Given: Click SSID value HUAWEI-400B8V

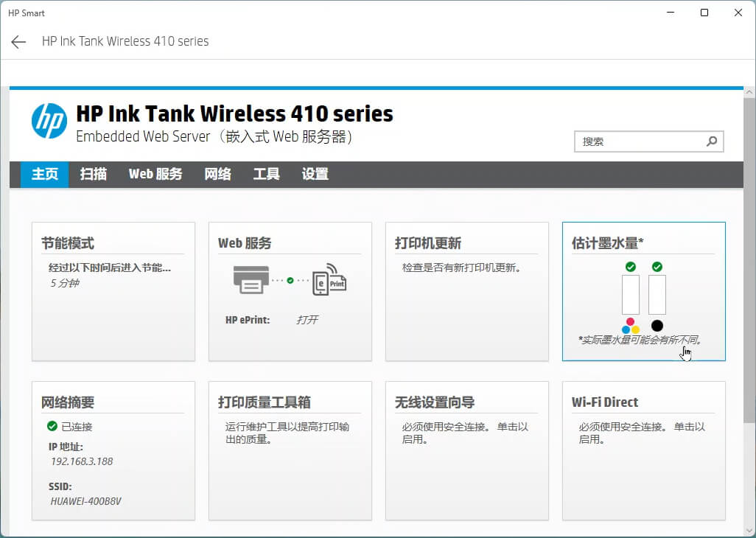Looking at the screenshot, I should pos(85,501).
